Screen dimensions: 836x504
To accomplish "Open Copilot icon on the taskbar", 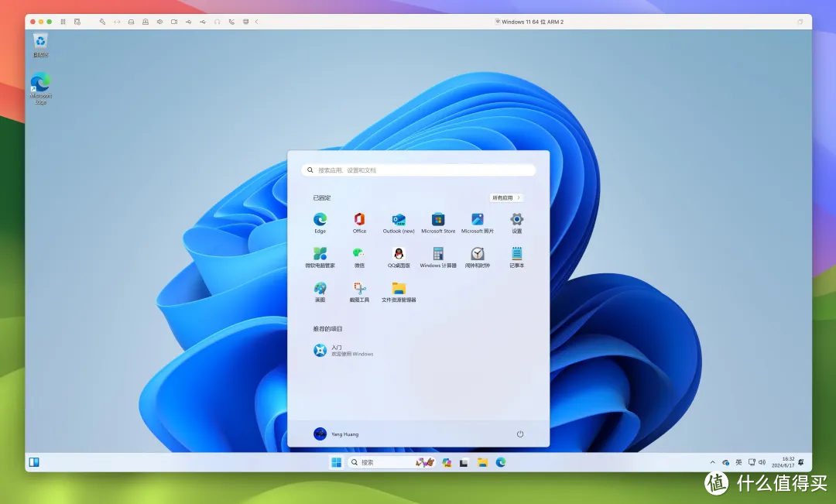I will coord(447,462).
